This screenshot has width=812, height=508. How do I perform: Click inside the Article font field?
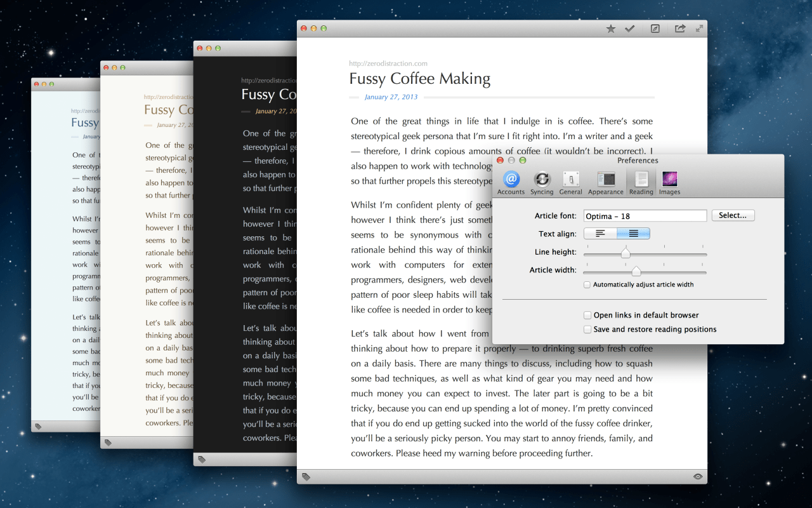coord(645,215)
